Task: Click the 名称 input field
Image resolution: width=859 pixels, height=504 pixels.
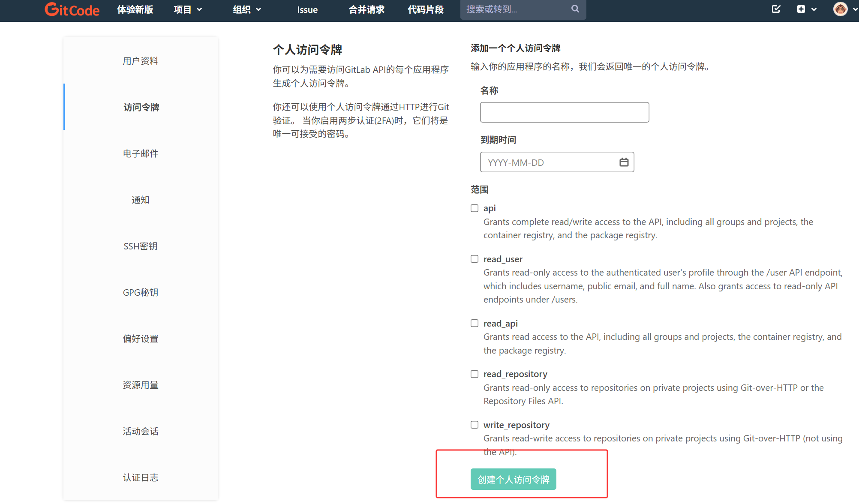Action: [564, 112]
